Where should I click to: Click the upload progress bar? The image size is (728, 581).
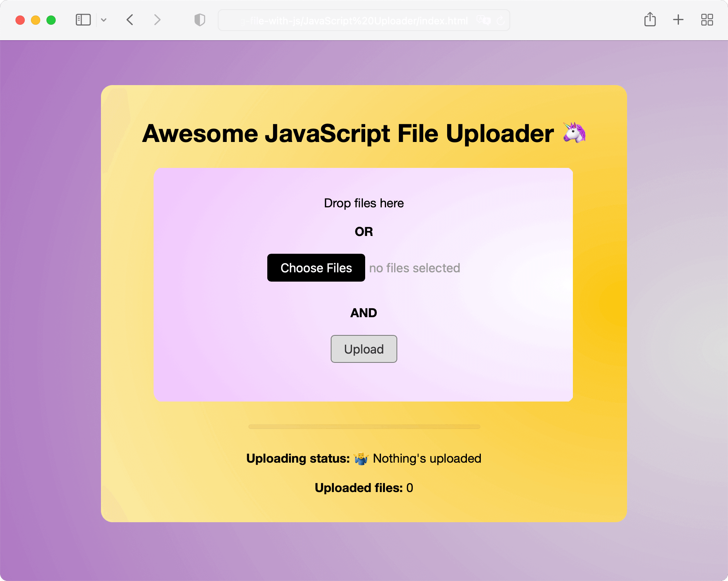364,427
